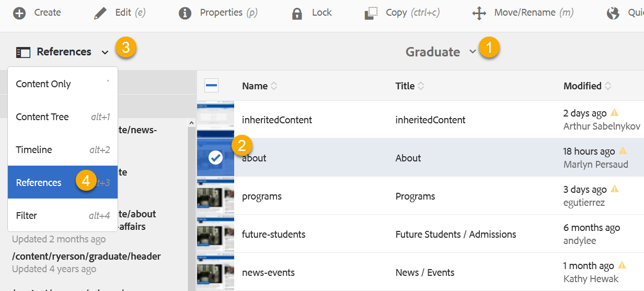644x291 pixels.
Task: Deselect the checked 'about' row checkmark
Action: click(x=215, y=158)
